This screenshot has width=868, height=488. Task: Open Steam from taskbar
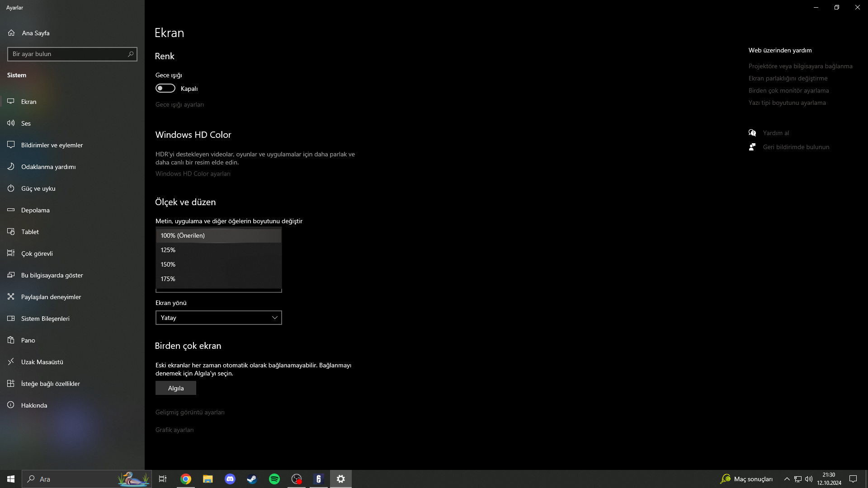252,479
